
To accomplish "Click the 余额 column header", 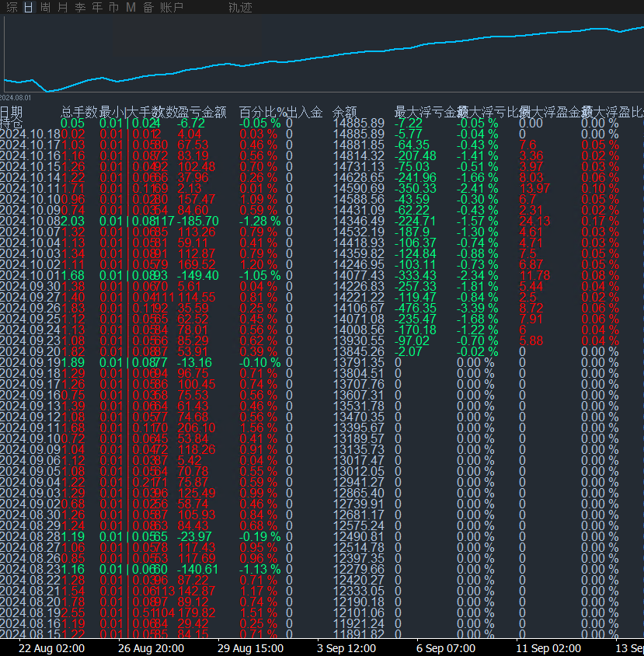I will pos(345,112).
